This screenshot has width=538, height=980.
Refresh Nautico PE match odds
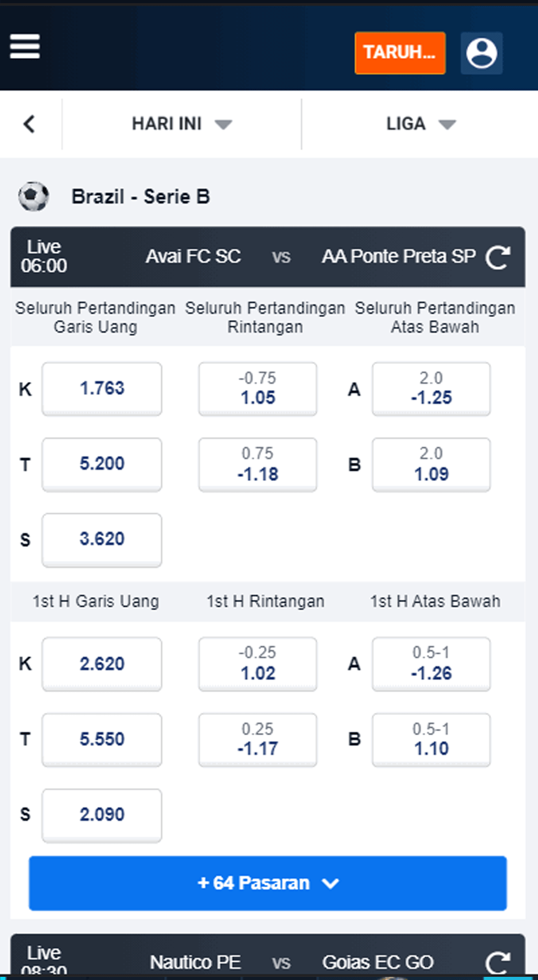[497, 962]
